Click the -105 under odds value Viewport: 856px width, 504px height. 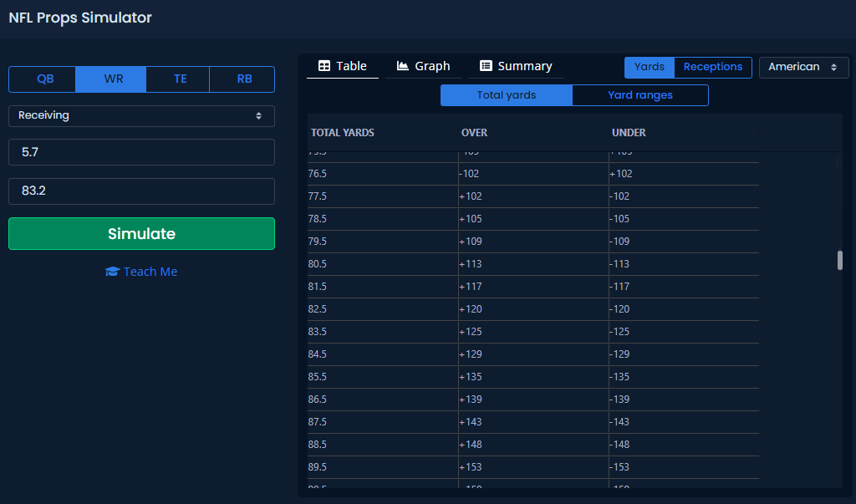619,219
